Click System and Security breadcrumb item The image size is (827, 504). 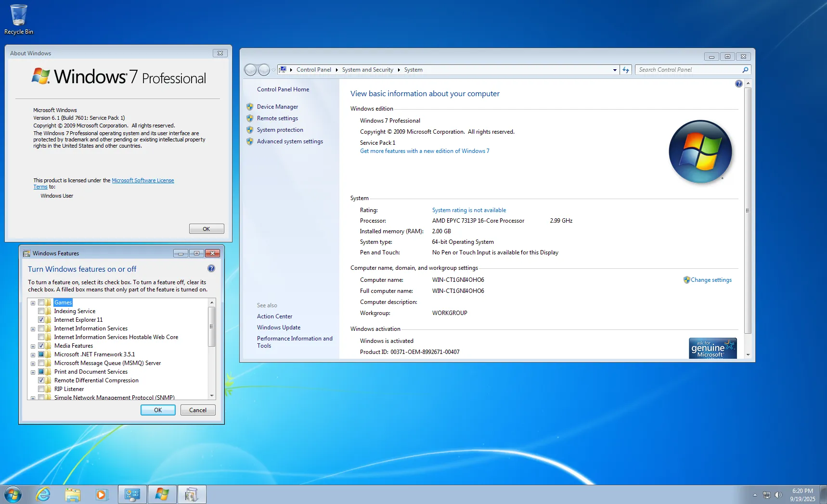coord(367,70)
